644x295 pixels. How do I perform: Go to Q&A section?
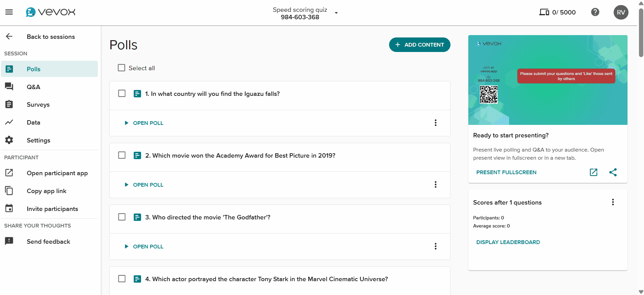tap(50, 87)
